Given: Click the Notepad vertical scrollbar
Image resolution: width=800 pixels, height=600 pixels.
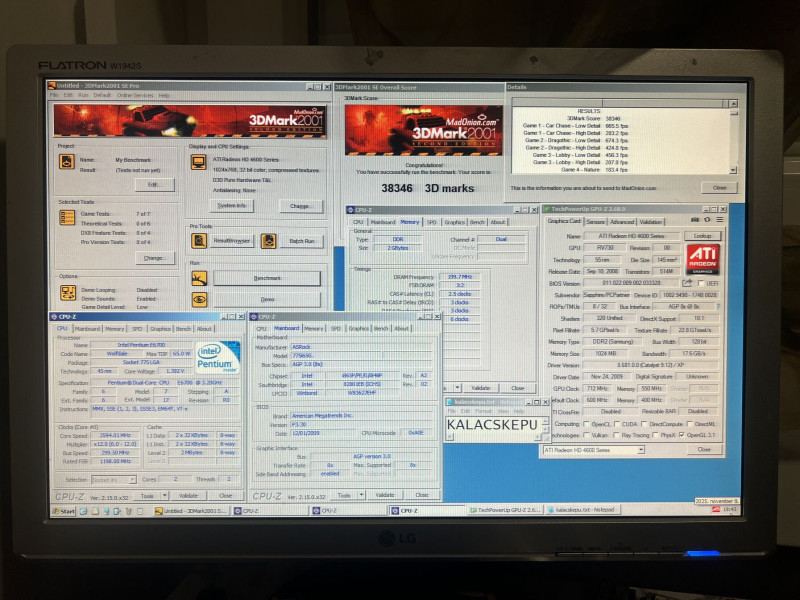Looking at the screenshot, I should pos(546,426).
